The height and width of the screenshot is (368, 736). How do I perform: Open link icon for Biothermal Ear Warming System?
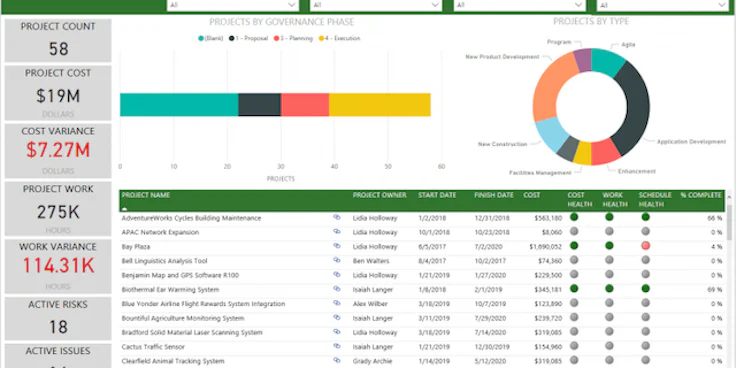337,289
